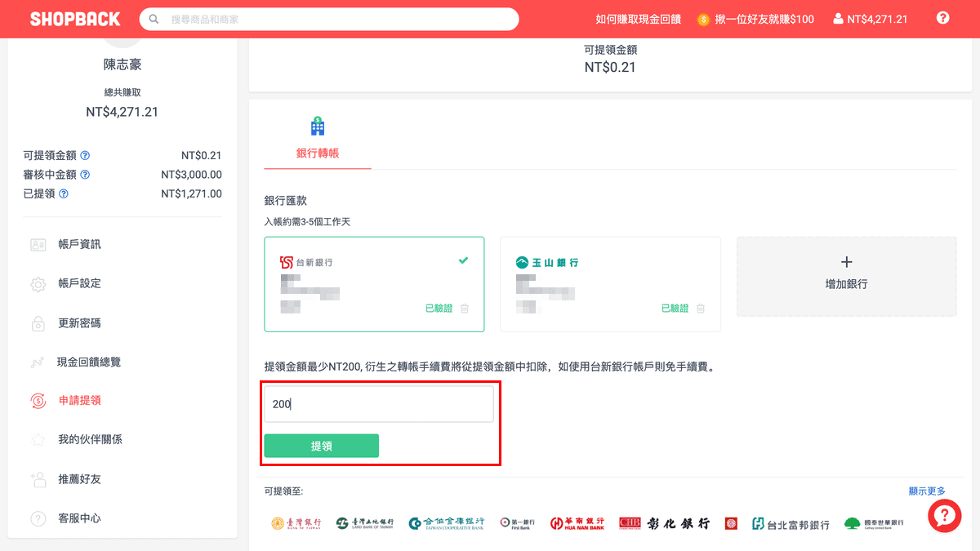Click 增加銀行 to add a new bank
This screenshot has height=551, width=980.
[x=846, y=276]
